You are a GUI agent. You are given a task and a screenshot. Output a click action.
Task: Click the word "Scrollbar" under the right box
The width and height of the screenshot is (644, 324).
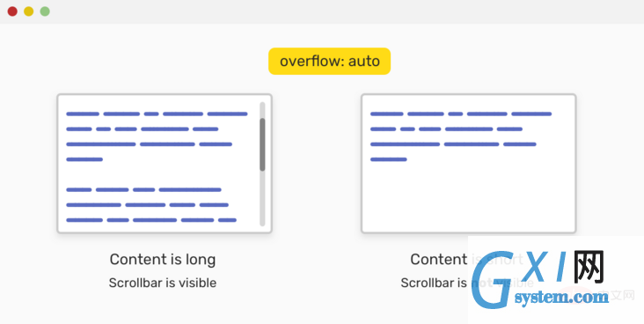coord(434,283)
